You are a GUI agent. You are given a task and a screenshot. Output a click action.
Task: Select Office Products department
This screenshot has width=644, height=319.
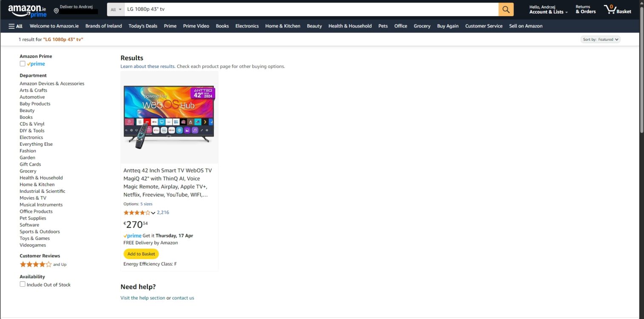tap(36, 212)
